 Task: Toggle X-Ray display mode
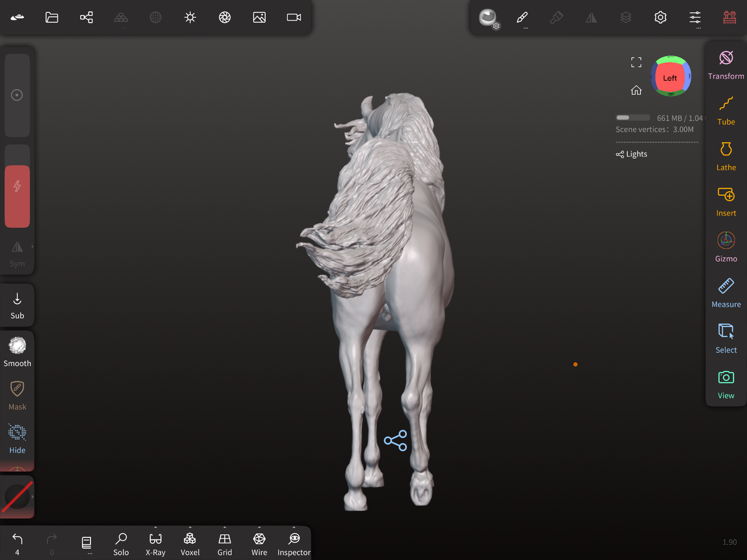pyautogui.click(x=156, y=544)
